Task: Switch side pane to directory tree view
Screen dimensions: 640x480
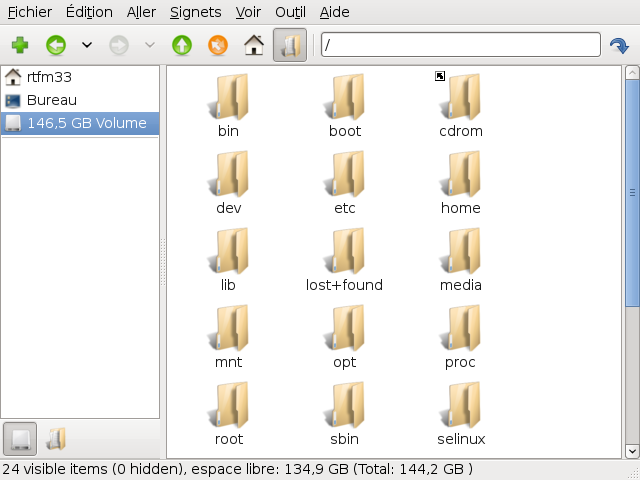Action: coord(57,438)
